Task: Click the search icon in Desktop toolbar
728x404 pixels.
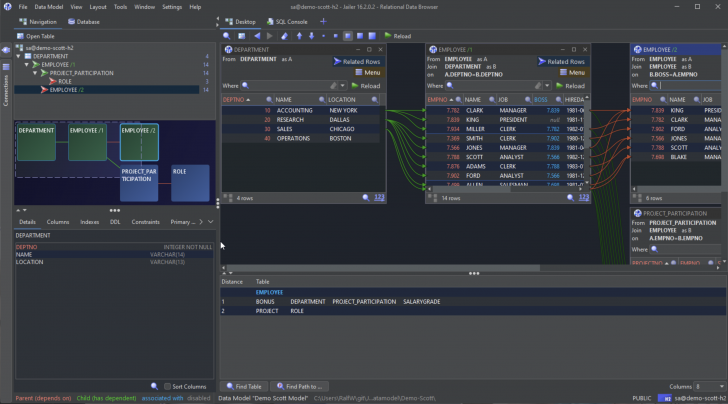Action: (228, 36)
